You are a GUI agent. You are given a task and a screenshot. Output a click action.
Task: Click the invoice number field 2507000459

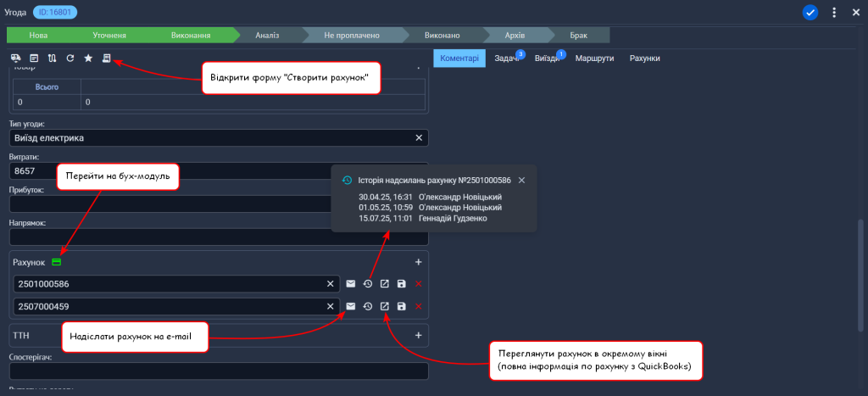pos(176,306)
